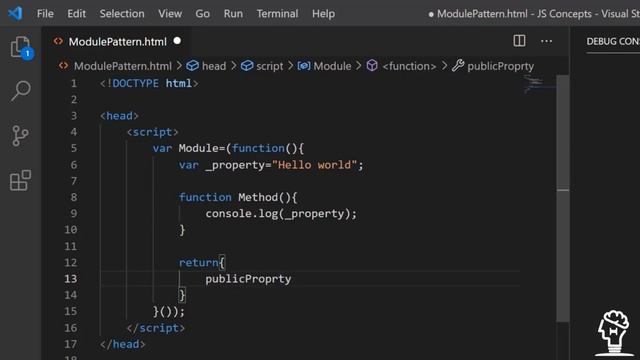Click line number 1 in the gutter
640x360 pixels.
tap(73, 83)
